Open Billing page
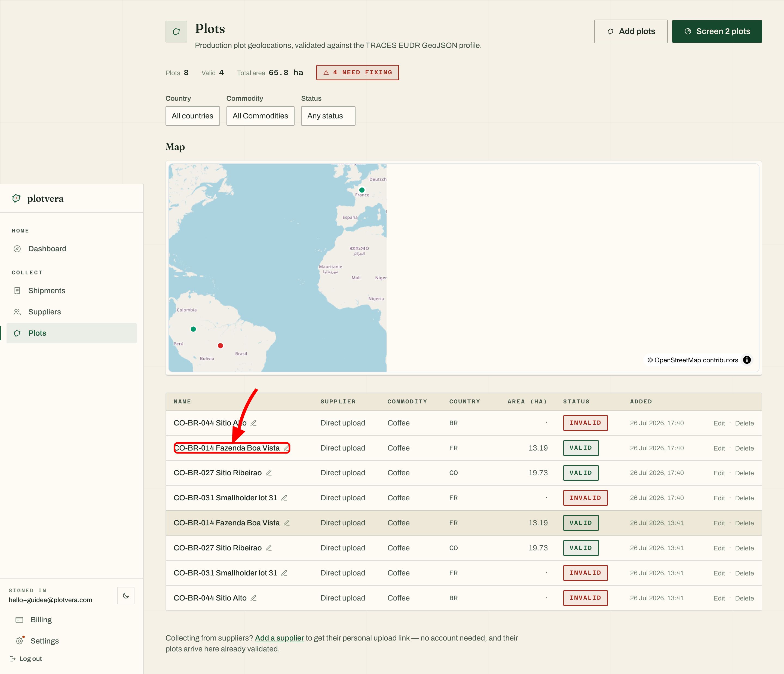784x674 pixels. tap(41, 620)
